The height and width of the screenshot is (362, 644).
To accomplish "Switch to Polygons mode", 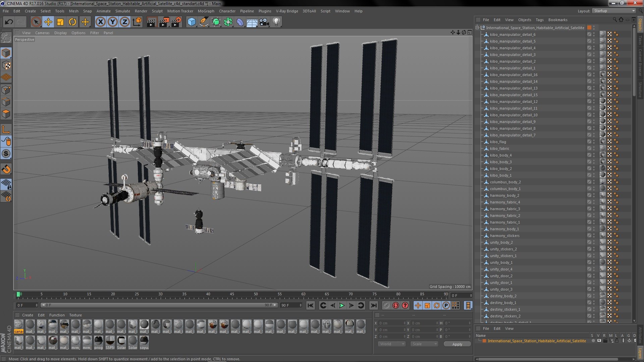I will pos(6,114).
